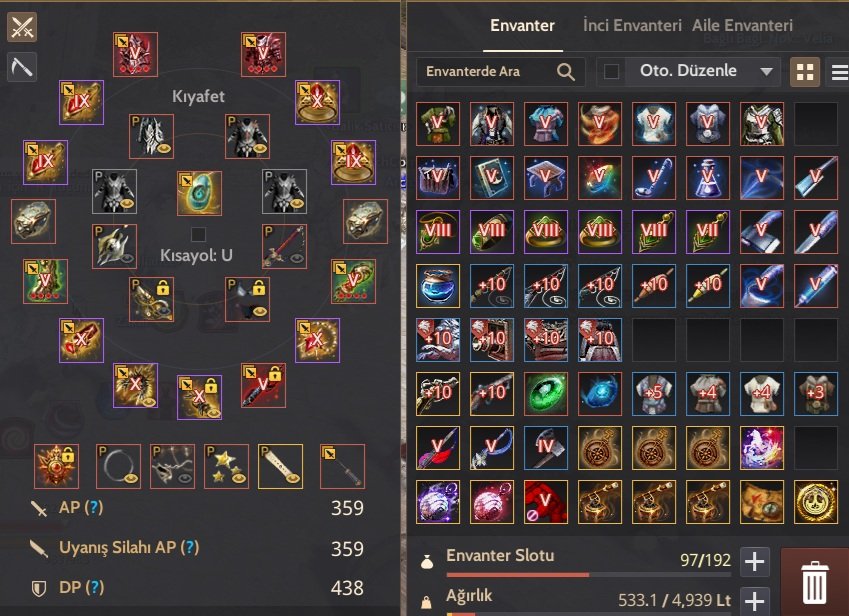
Task: Click the crossed swords combat gear icon
Action: coord(22,27)
